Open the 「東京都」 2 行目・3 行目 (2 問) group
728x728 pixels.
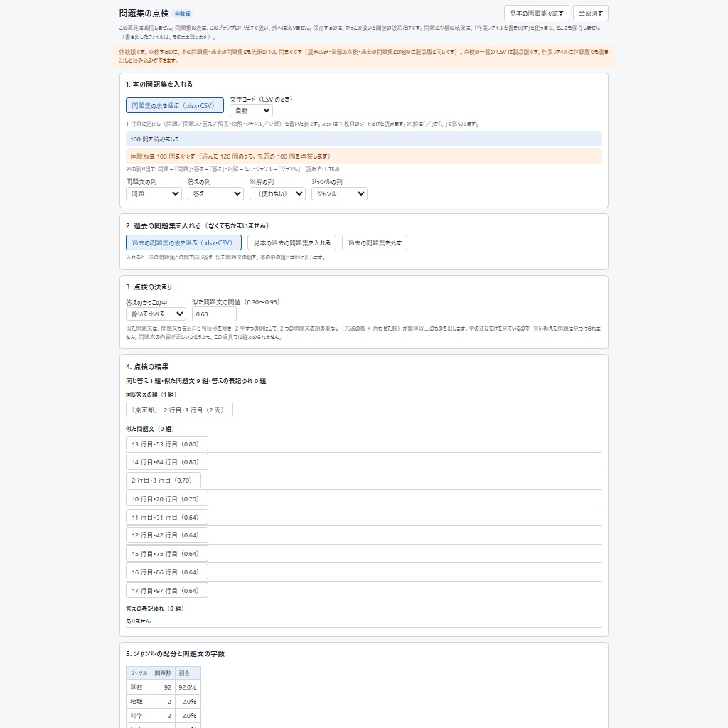[x=179, y=409]
